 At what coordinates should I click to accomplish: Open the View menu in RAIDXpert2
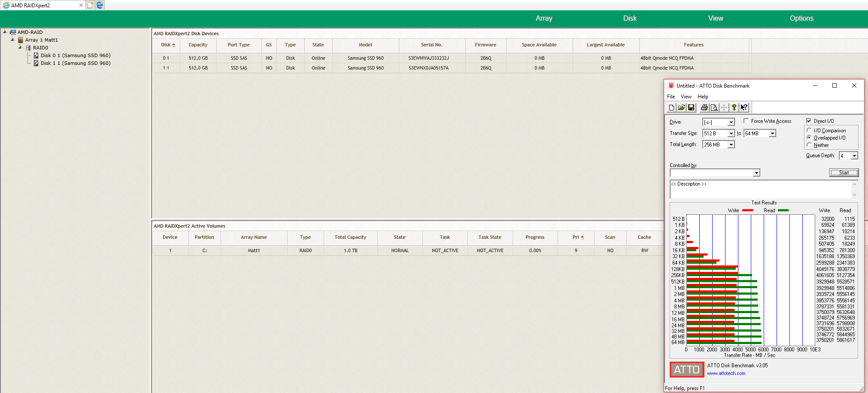point(716,18)
